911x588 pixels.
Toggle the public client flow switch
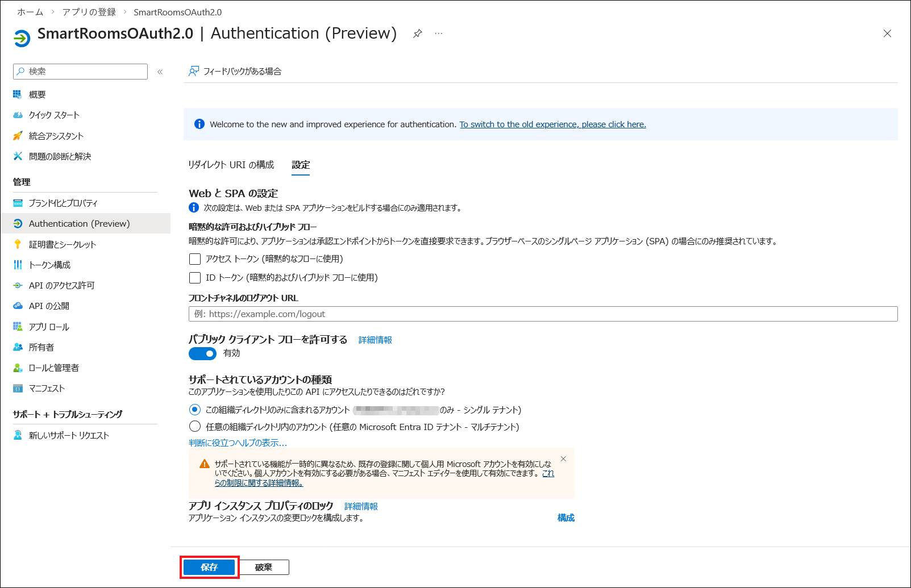(x=202, y=353)
